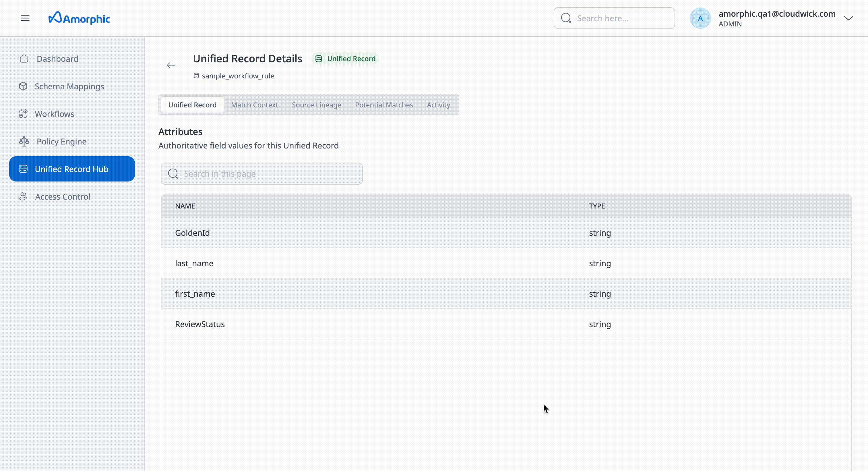Click the back arrow beside Unified Record Details
This screenshot has width=868, height=471.
click(171, 65)
